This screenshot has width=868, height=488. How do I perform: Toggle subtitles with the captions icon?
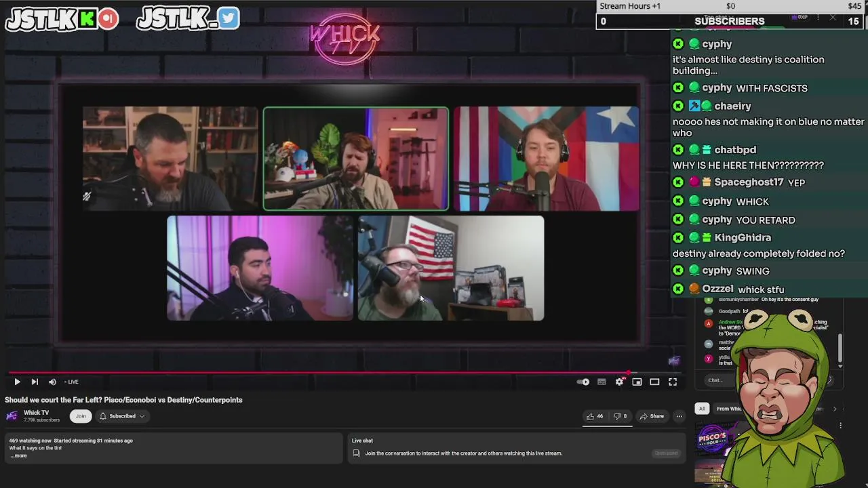[x=601, y=382]
